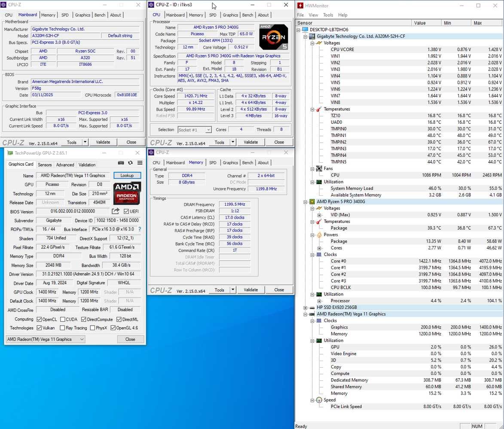
Task: Click the HP SSD EX920 drive icon
Action: click(x=312, y=307)
